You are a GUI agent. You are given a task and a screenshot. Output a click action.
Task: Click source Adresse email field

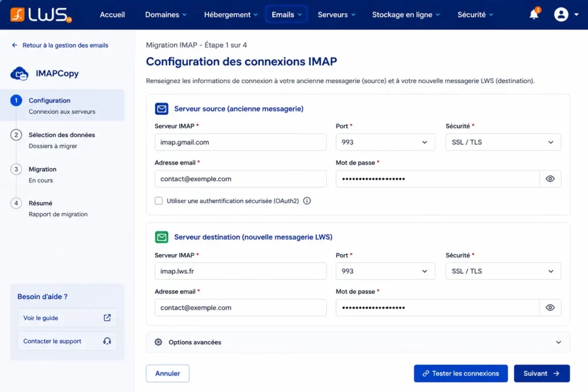[241, 178]
